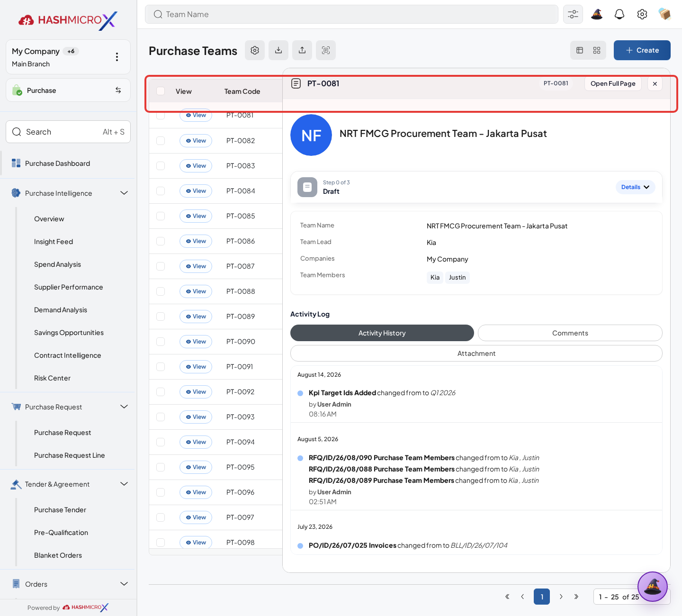
Task: Click the module switch arrows beside Purchase
Action: click(x=118, y=90)
